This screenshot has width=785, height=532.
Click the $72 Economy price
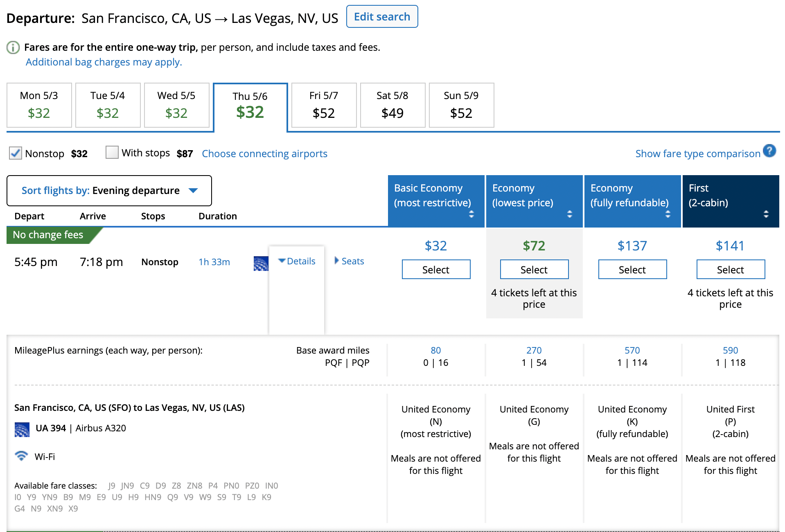(x=534, y=246)
